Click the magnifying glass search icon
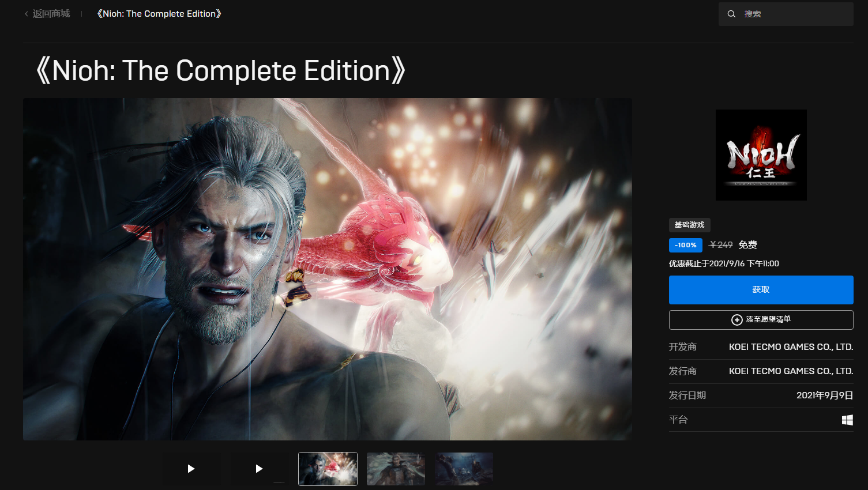The image size is (868, 490). 731,14
